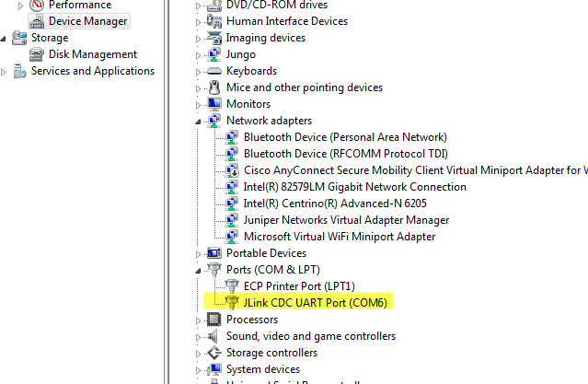Click the Device Manager icon in left pane
The width and height of the screenshot is (588, 384).
(x=38, y=21)
